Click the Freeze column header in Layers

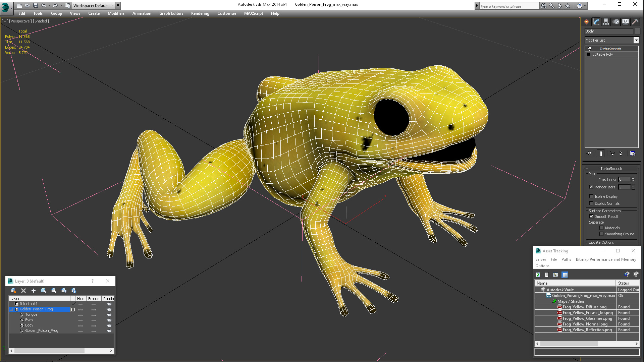94,298
